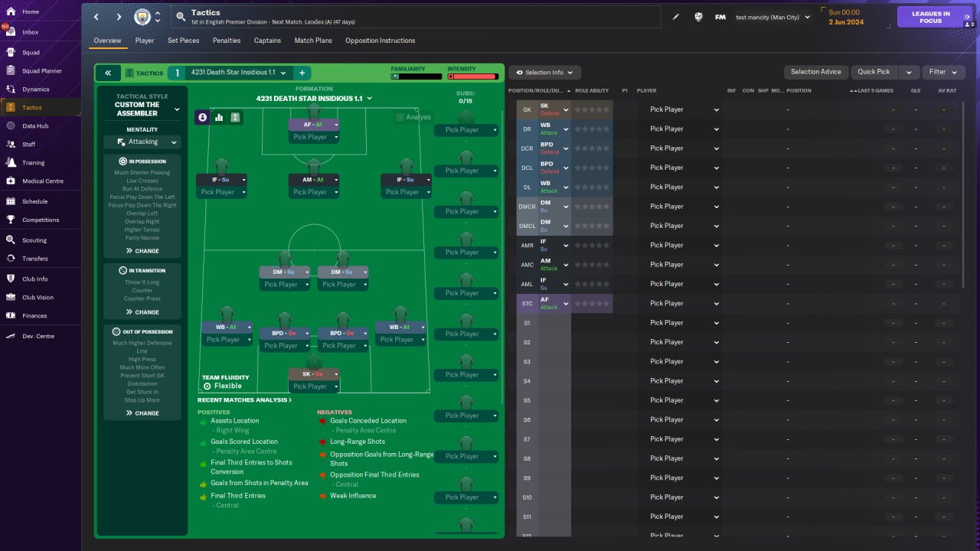The width and height of the screenshot is (980, 551).
Task: Open the Club Vision icon
Action: coord(11,297)
